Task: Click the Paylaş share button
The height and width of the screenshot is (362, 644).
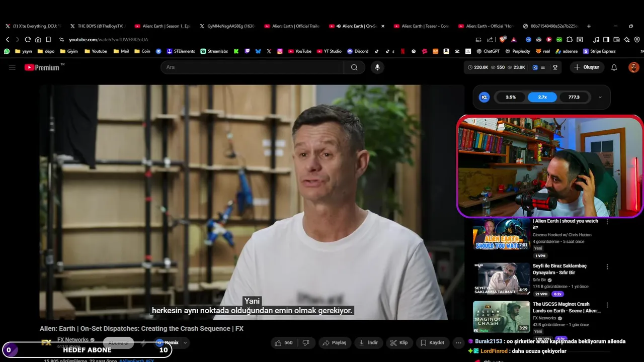Action: coord(335,343)
